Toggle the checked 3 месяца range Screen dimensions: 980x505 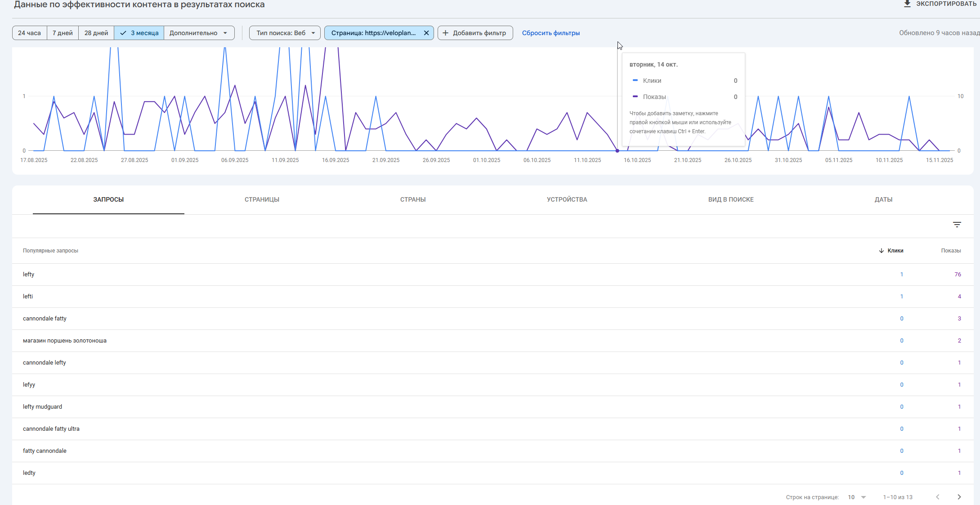point(139,33)
